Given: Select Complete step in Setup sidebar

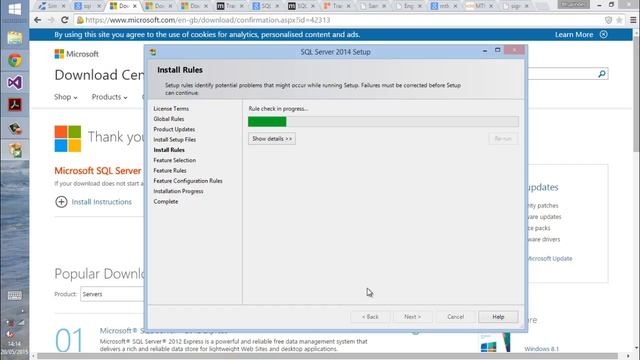Looking at the screenshot, I should tap(166, 202).
